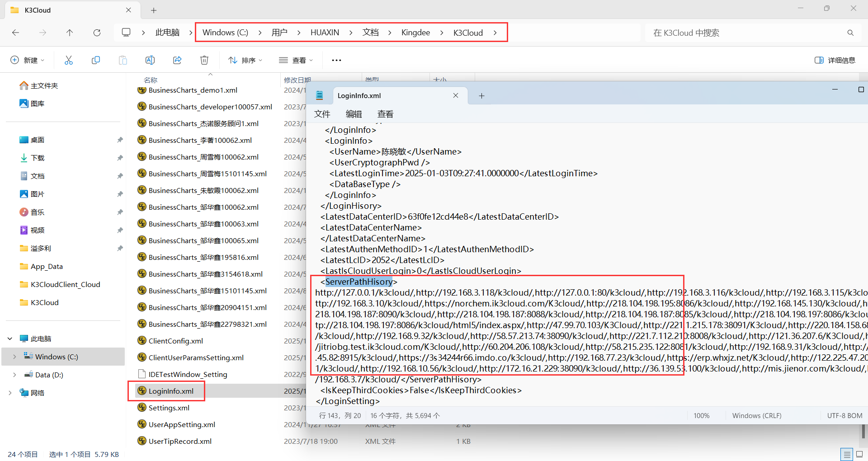Open the 新建 dropdown
This screenshot has width=868, height=461.
(x=28, y=60)
